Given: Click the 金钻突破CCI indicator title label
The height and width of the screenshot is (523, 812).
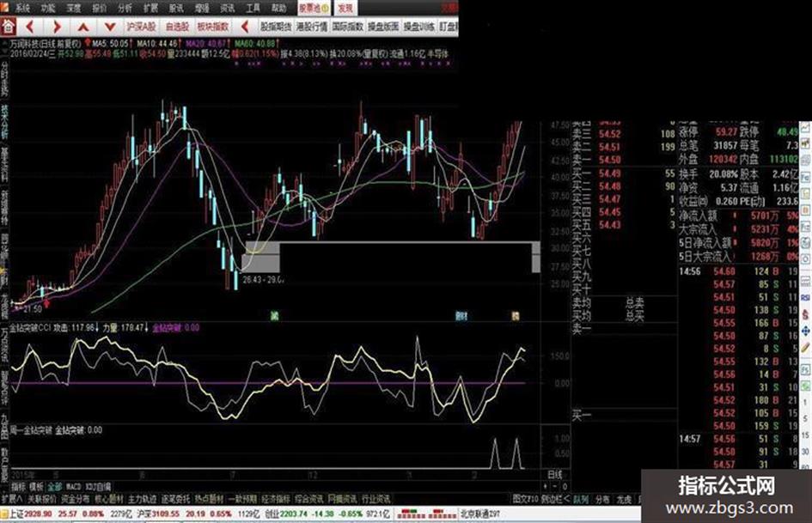Looking at the screenshot, I should click(x=31, y=327).
